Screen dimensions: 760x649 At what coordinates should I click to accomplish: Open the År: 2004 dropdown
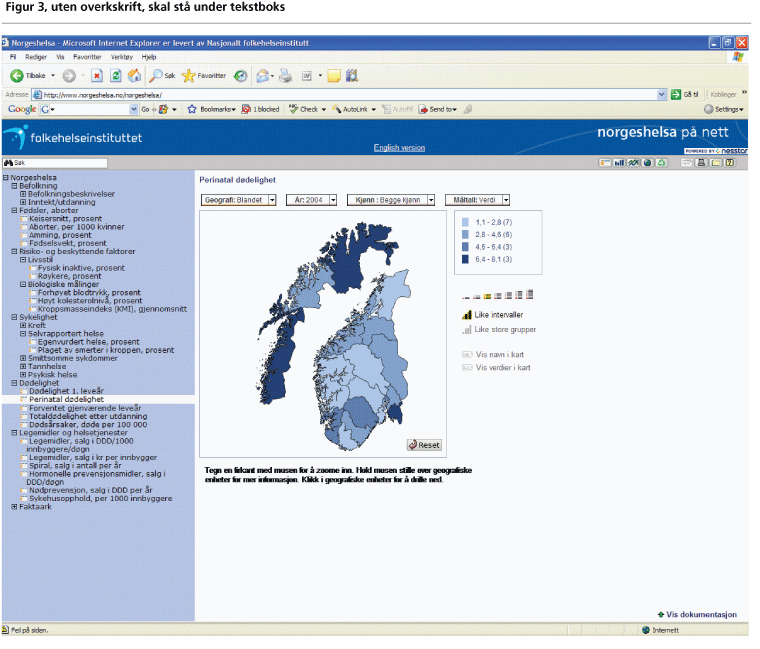click(311, 200)
